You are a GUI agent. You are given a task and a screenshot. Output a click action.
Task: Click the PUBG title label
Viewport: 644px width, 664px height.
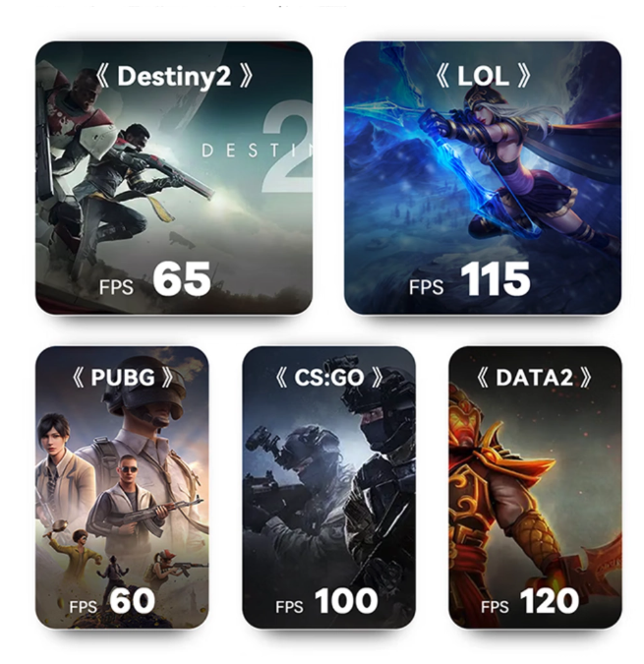coord(123,377)
